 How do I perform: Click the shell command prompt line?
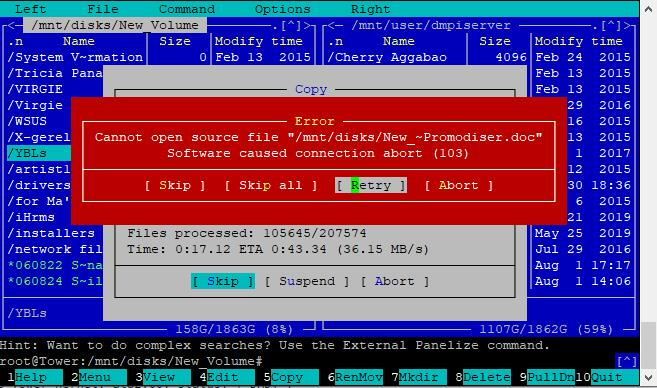pos(132,361)
